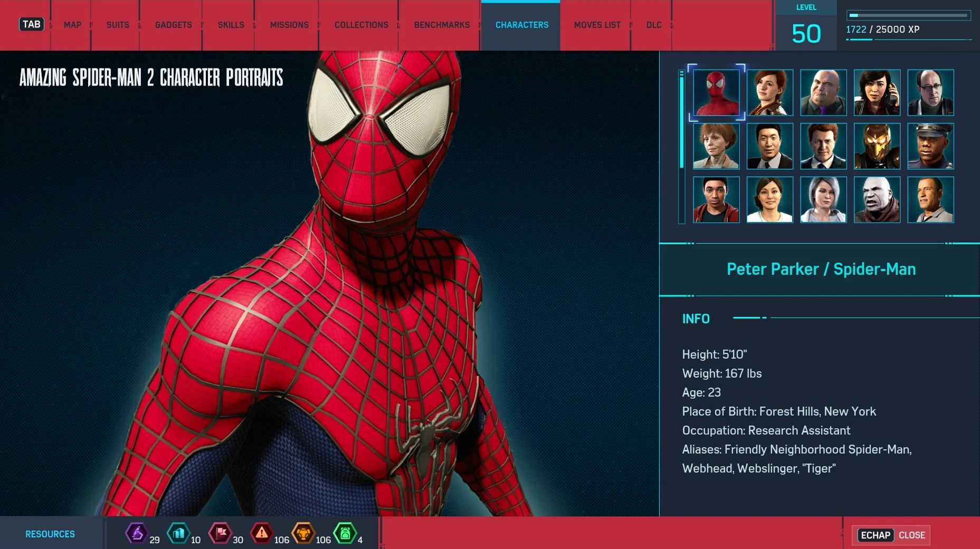The width and height of the screenshot is (980, 549).
Task: Select the silver-haired woman portrait
Action: click(823, 200)
